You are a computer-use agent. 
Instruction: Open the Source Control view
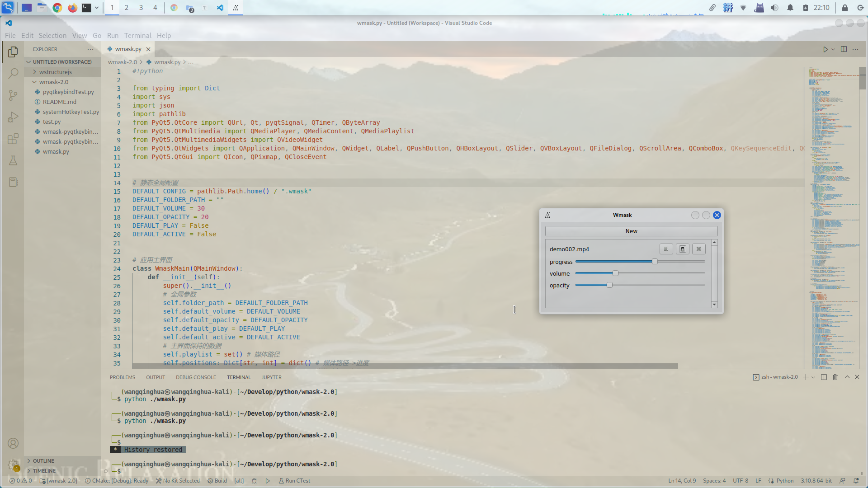pyautogui.click(x=13, y=95)
